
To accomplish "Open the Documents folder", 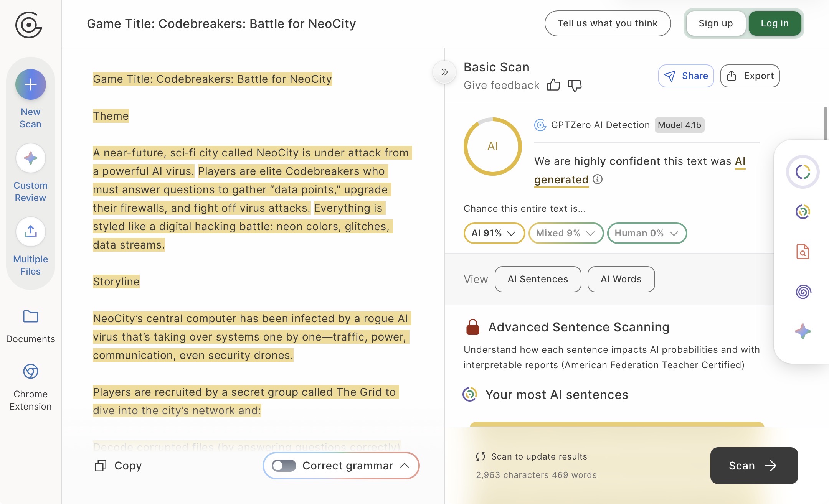I will click(31, 317).
